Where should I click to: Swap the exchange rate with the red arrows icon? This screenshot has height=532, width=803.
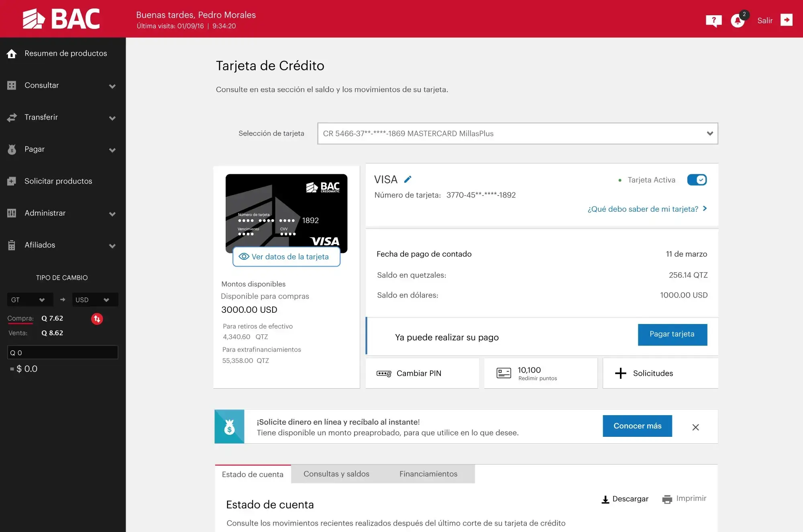click(x=97, y=319)
